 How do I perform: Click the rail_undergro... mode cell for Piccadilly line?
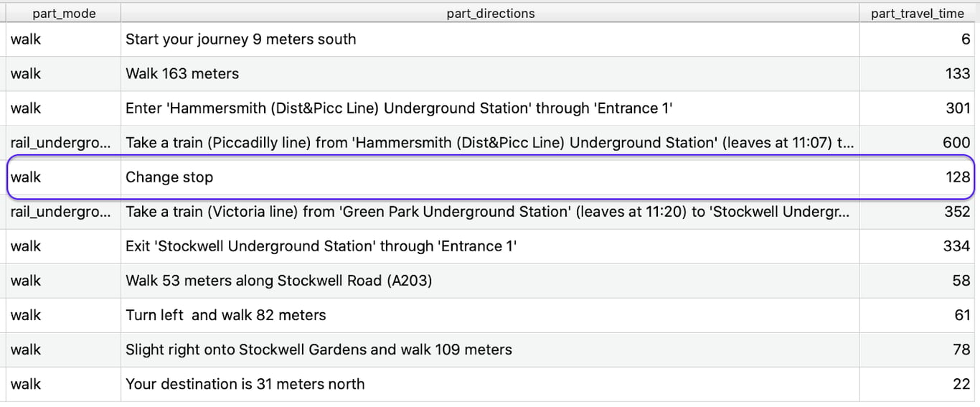tap(61, 143)
